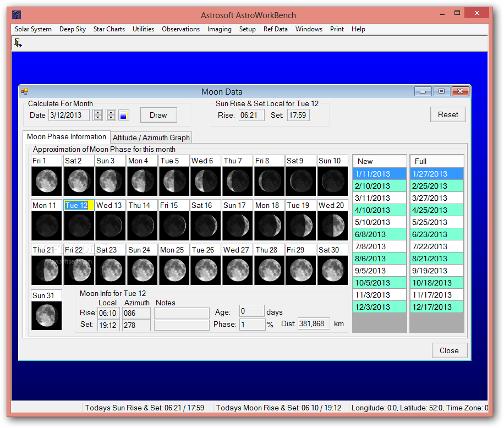Select the moon image for Wed 27

pos(238,270)
